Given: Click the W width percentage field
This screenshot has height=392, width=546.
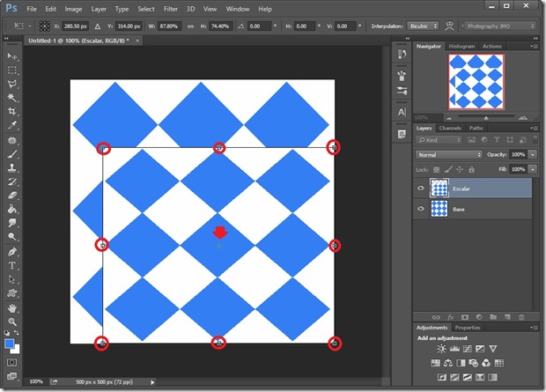Looking at the screenshot, I should click(170, 26).
